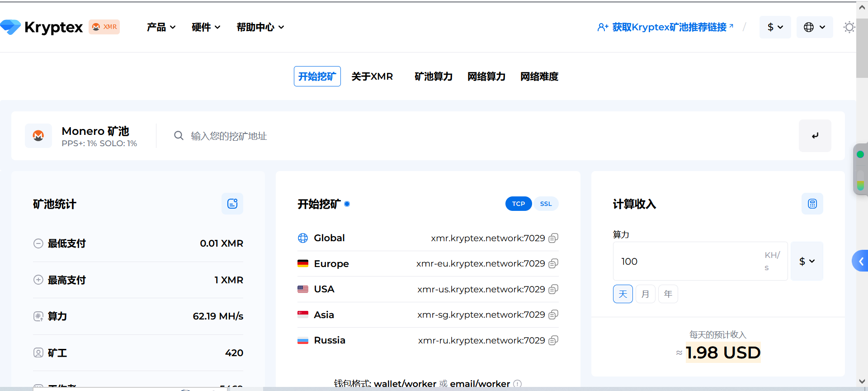
Task: Select the 月 month period
Action: [x=646, y=294]
